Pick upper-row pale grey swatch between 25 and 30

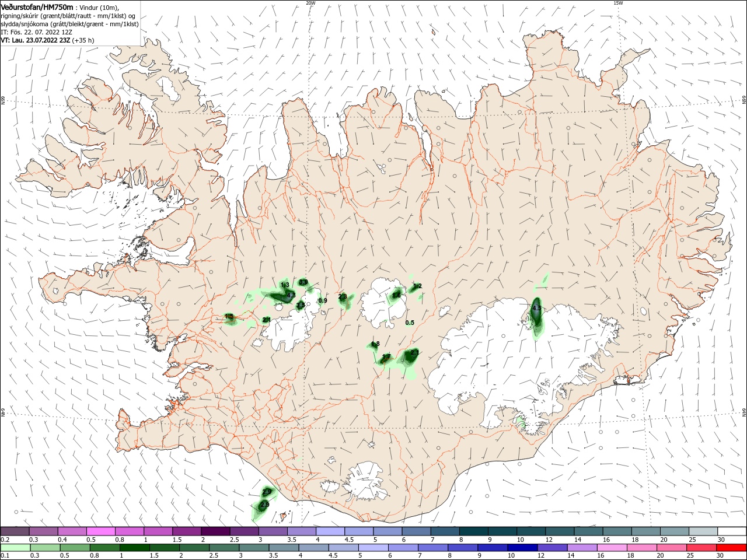[x=704, y=531]
